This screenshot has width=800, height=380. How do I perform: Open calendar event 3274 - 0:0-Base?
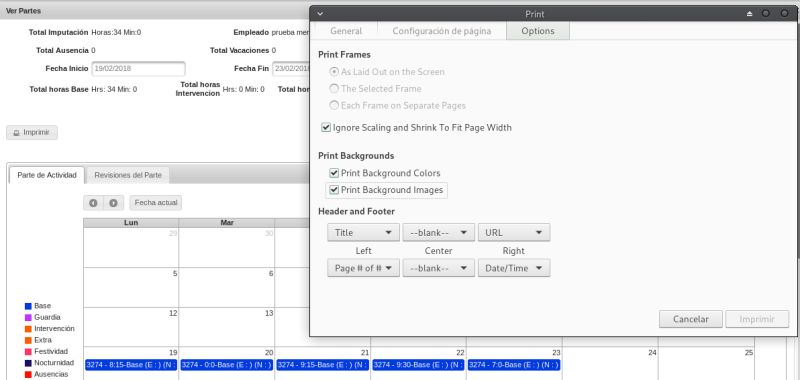coord(227,365)
